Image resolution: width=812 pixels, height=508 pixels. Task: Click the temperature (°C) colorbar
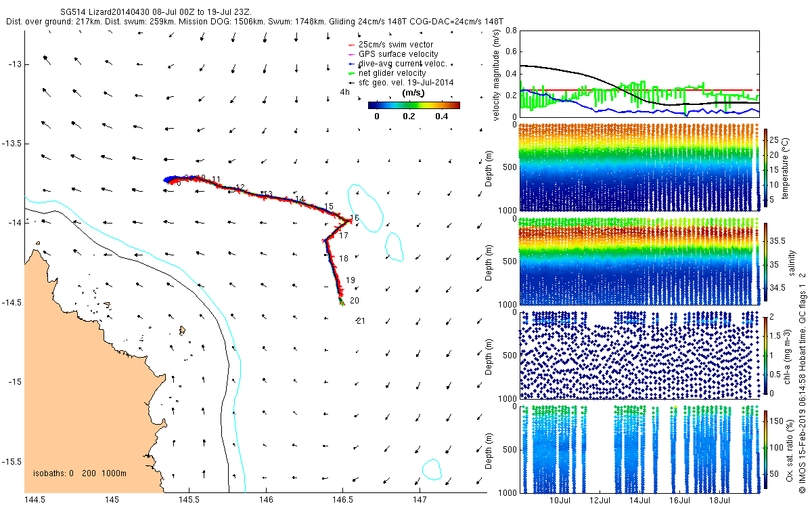point(765,167)
